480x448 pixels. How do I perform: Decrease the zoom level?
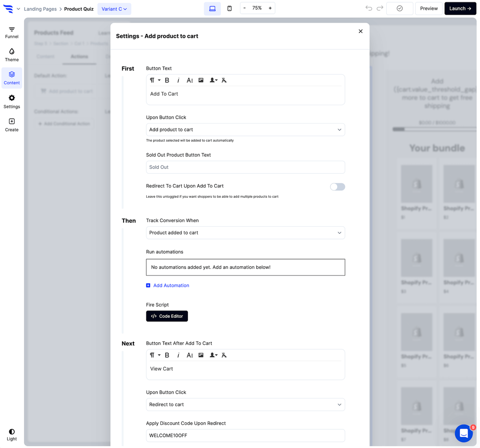coord(245,8)
